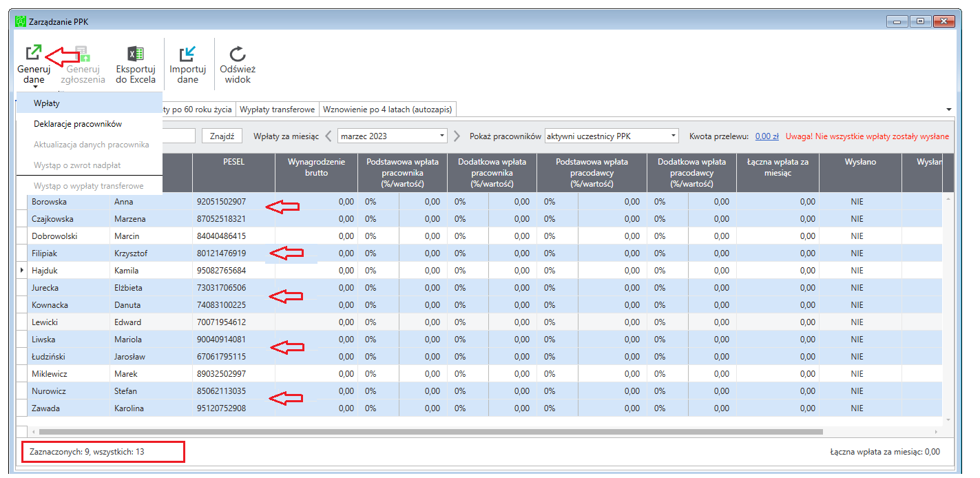Select the row header of Lewicki Edward

coord(21,322)
